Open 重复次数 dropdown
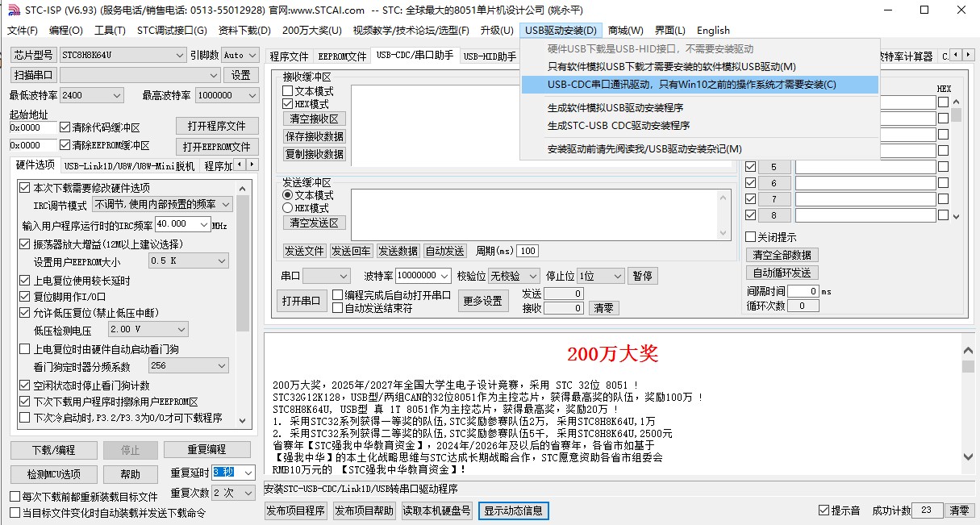This screenshot has width=980, height=525. pyautogui.click(x=235, y=493)
